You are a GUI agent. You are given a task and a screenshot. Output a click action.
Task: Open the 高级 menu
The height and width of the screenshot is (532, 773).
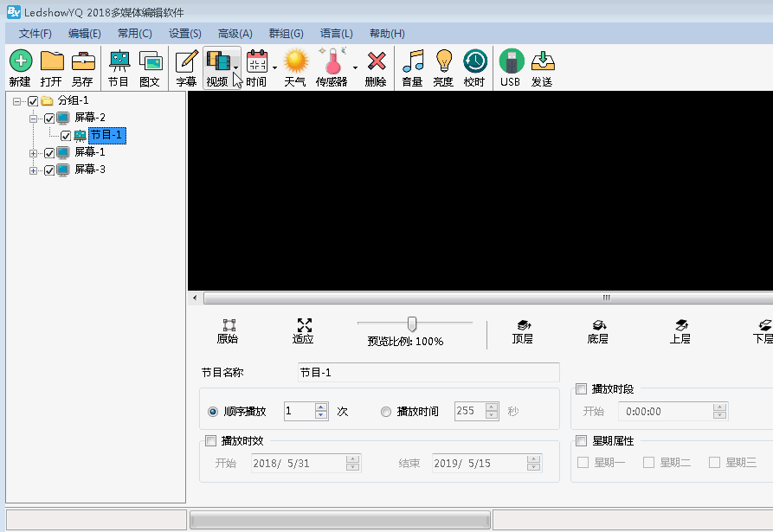click(x=234, y=33)
